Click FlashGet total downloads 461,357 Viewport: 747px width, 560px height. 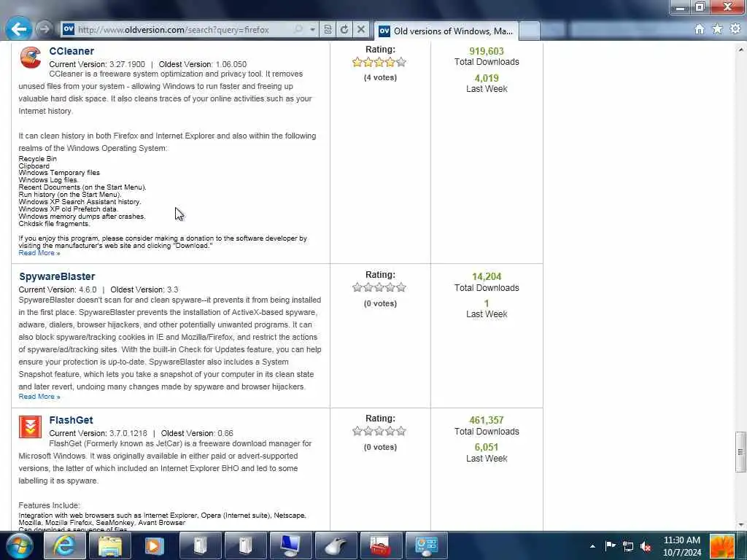[x=487, y=420]
